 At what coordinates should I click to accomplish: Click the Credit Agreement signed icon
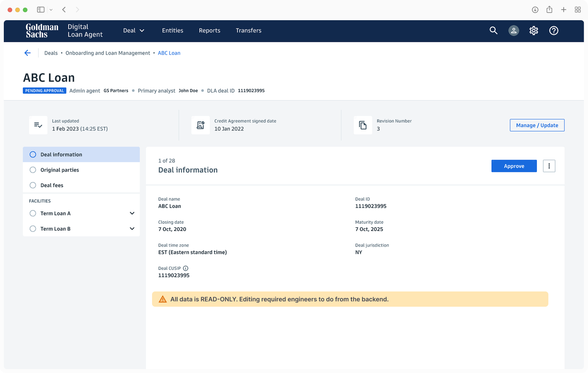click(x=200, y=125)
